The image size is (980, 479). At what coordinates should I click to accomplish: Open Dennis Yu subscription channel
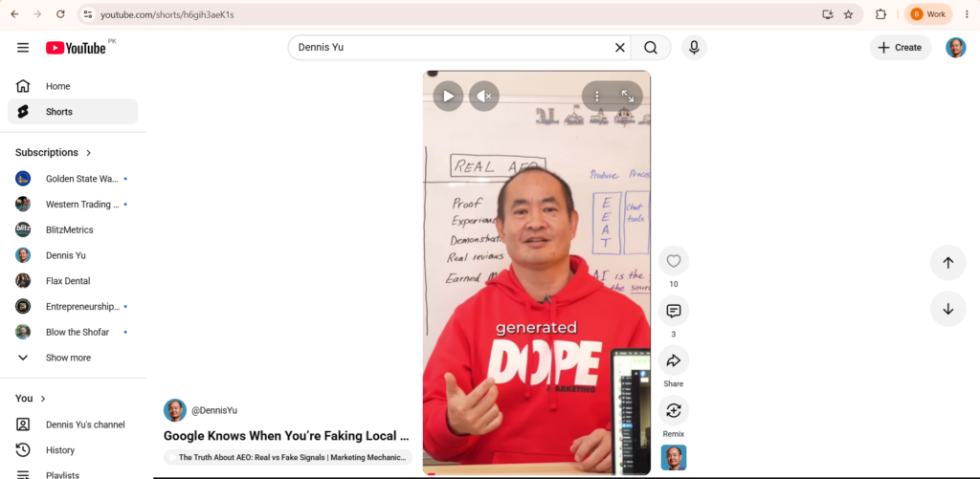coord(73,255)
